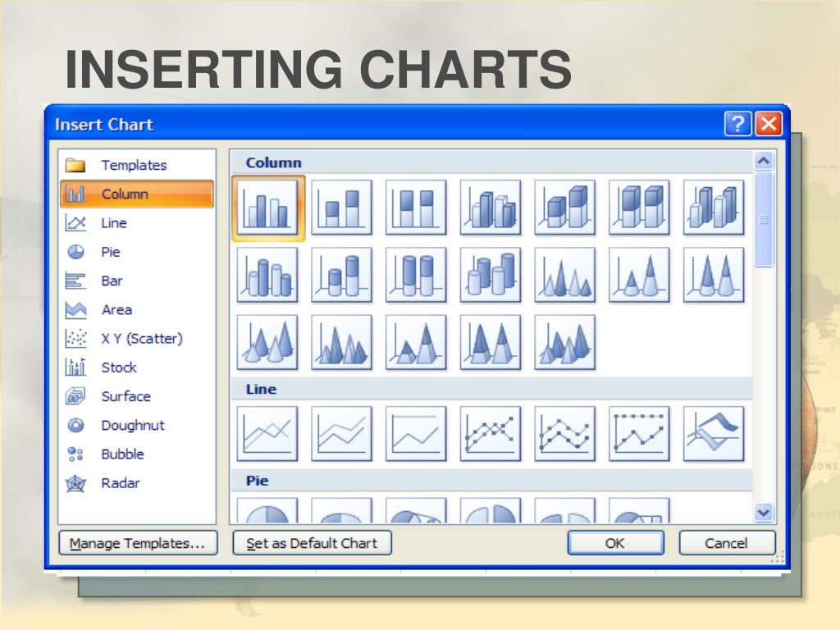Select the Bubble chart category
The width and height of the screenshot is (840, 630).
[137, 454]
